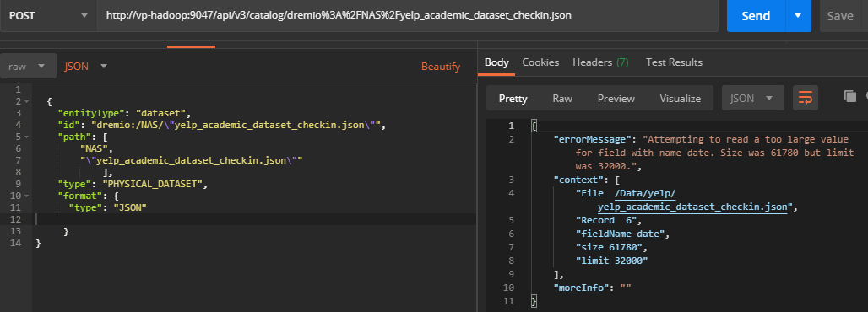Select the Pretty response view
This screenshot has height=312, width=868.
513,99
